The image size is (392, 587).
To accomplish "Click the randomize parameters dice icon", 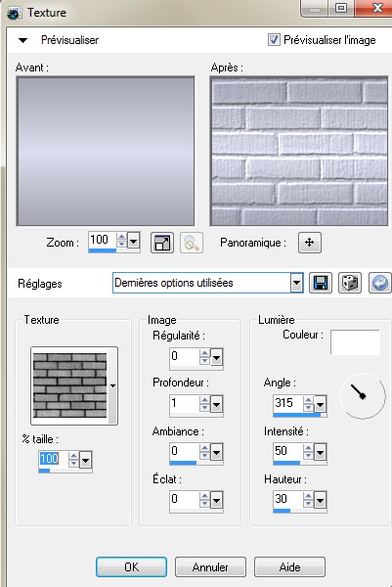I will pos(350,283).
